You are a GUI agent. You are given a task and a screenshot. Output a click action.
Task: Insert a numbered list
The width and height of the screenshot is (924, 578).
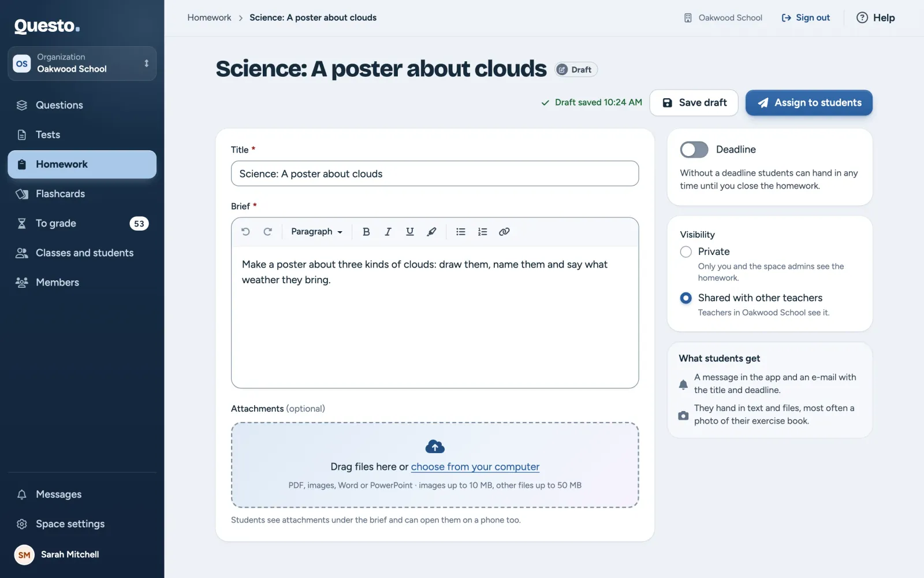tap(483, 232)
